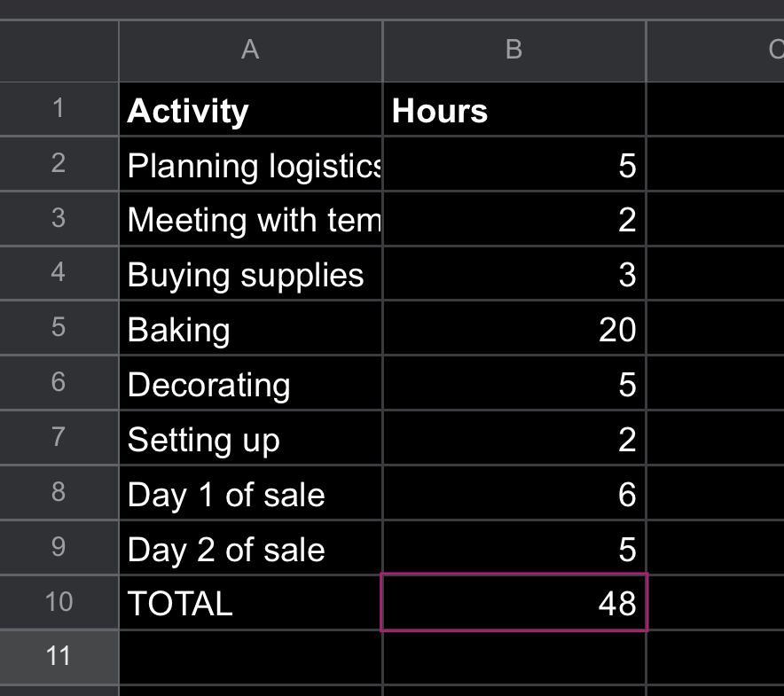Select row 5 header number
The width and height of the screenshot is (784, 696).
click(x=59, y=327)
